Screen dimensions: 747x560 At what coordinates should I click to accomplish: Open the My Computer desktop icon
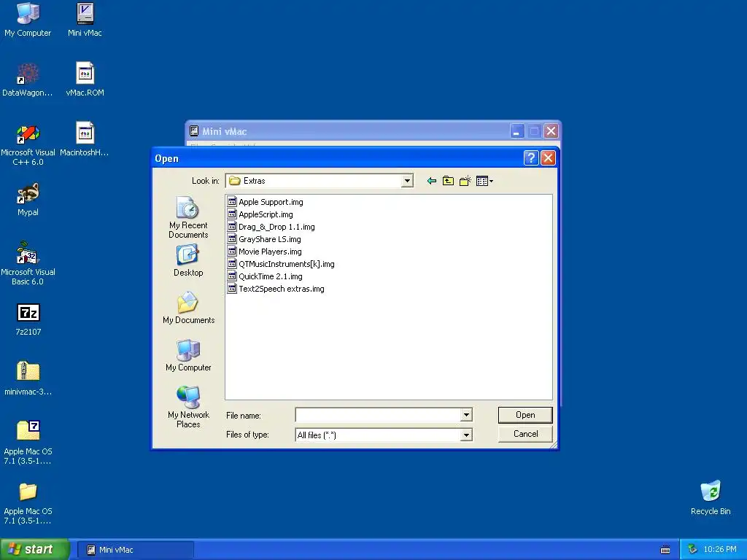click(28, 19)
